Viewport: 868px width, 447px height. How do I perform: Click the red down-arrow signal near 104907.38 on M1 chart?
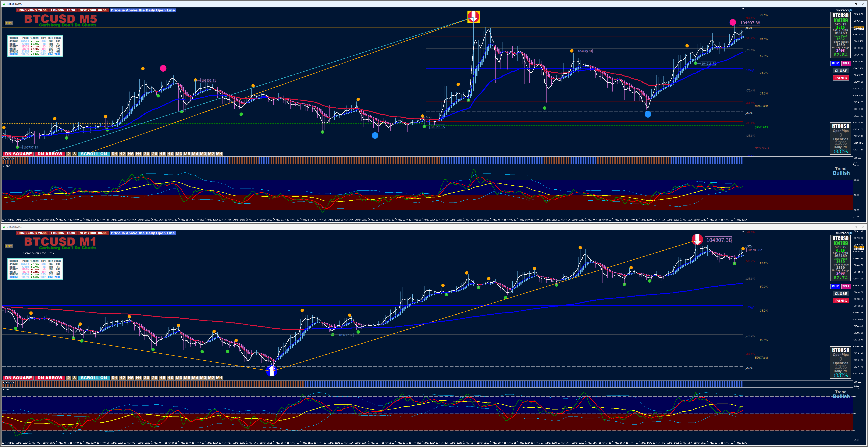coord(697,240)
